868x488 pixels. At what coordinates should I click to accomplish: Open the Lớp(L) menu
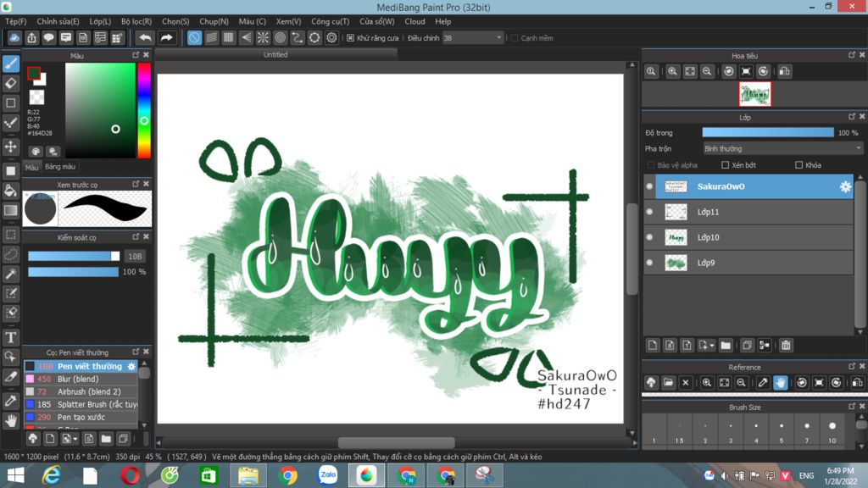coord(100,21)
